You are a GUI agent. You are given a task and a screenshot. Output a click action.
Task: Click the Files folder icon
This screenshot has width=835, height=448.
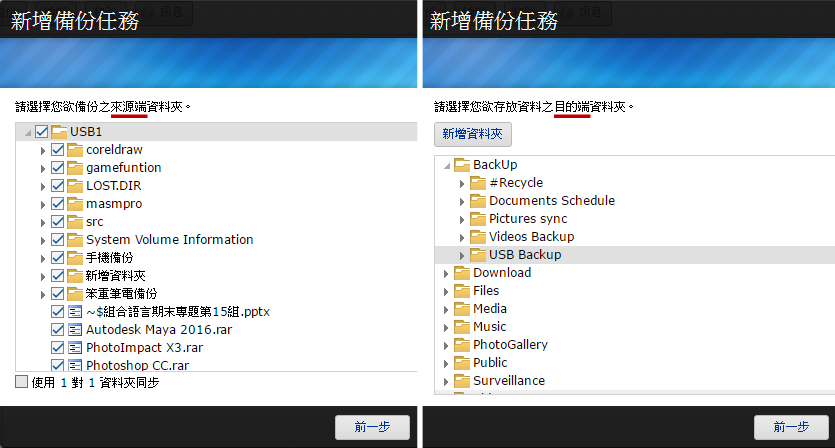[x=462, y=291]
